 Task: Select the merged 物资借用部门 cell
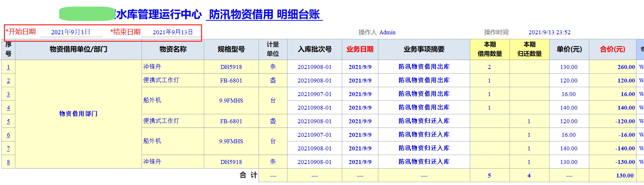click(x=78, y=114)
